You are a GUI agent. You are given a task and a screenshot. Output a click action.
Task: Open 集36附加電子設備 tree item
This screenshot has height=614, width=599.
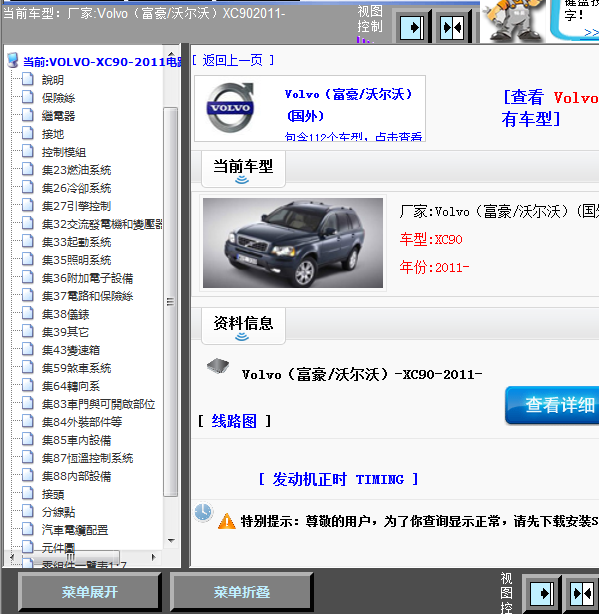tap(87, 278)
